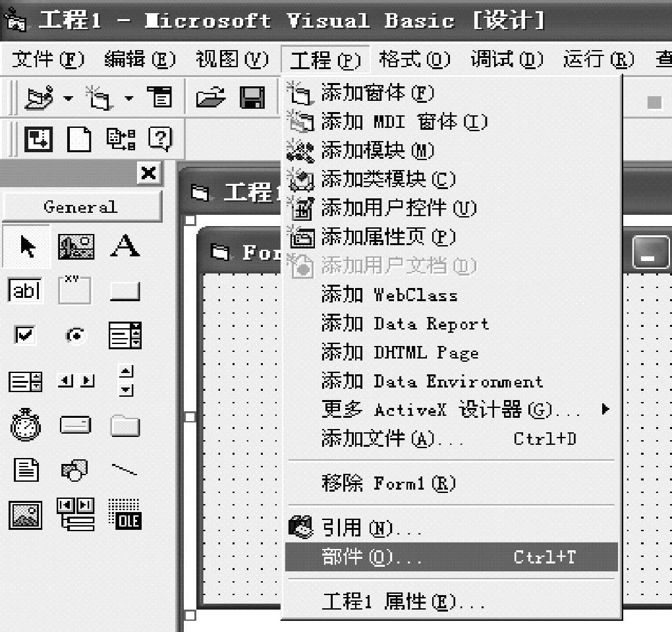Choose 添加 Data Report entry
This screenshot has height=632, width=672.
tap(451, 324)
